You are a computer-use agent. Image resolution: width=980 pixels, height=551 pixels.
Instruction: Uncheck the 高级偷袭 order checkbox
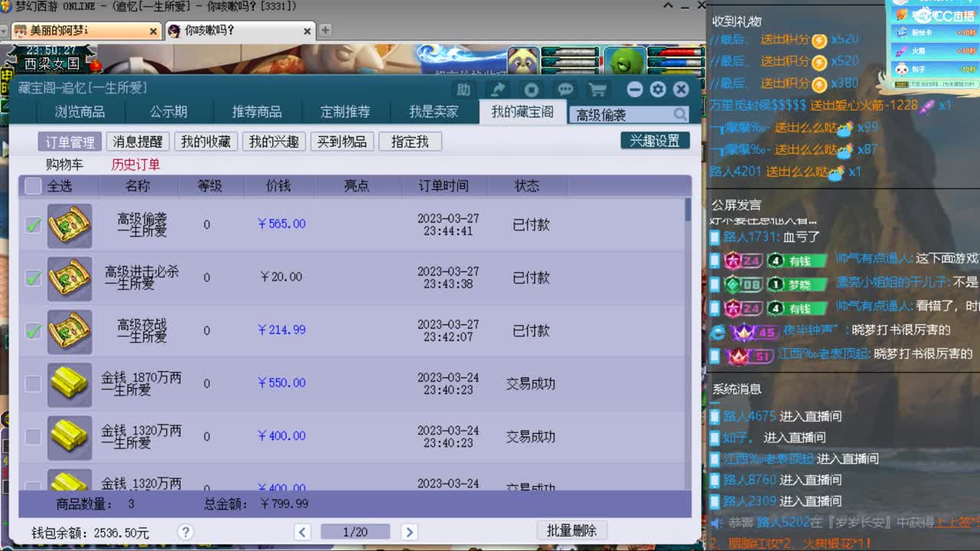(32, 224)
